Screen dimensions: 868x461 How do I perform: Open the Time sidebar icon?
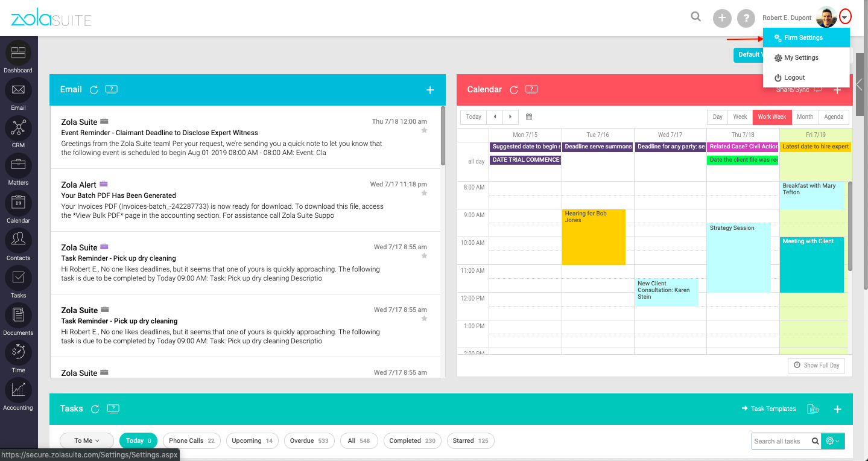click(18, 352)
